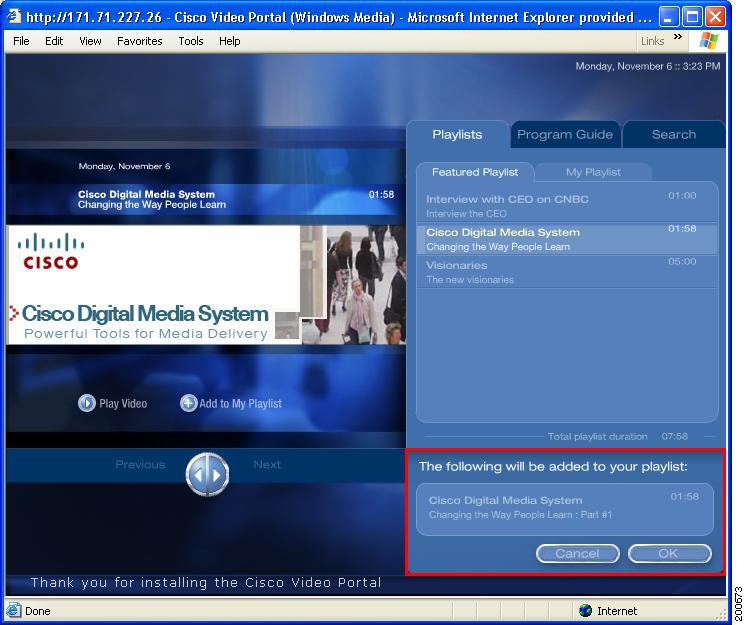The height and width of the screenshot is (625, 745).
Task: Click the Previous label
Action: [x=140, y=464]
